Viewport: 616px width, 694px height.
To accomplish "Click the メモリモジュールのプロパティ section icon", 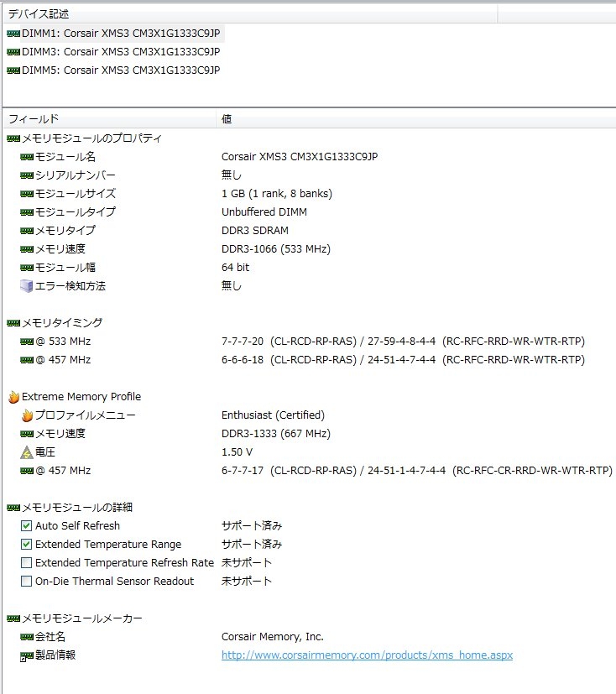I will click(x=13, y=138).
